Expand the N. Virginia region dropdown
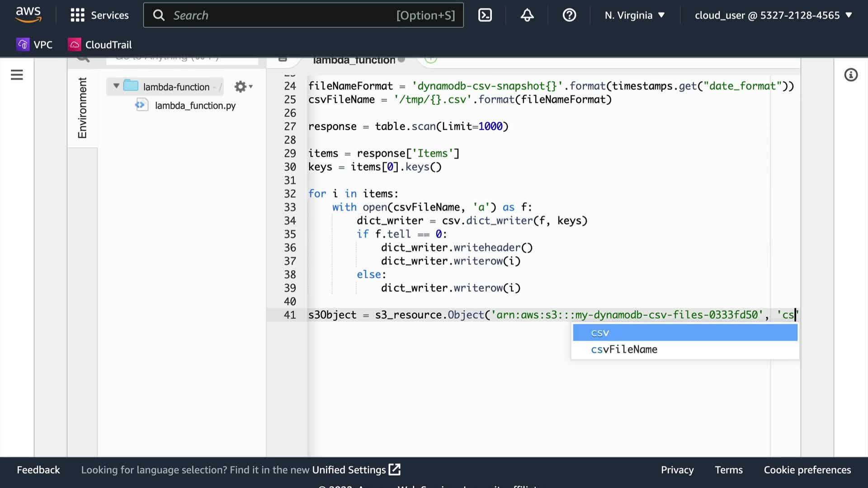 (x=635, y=15)
